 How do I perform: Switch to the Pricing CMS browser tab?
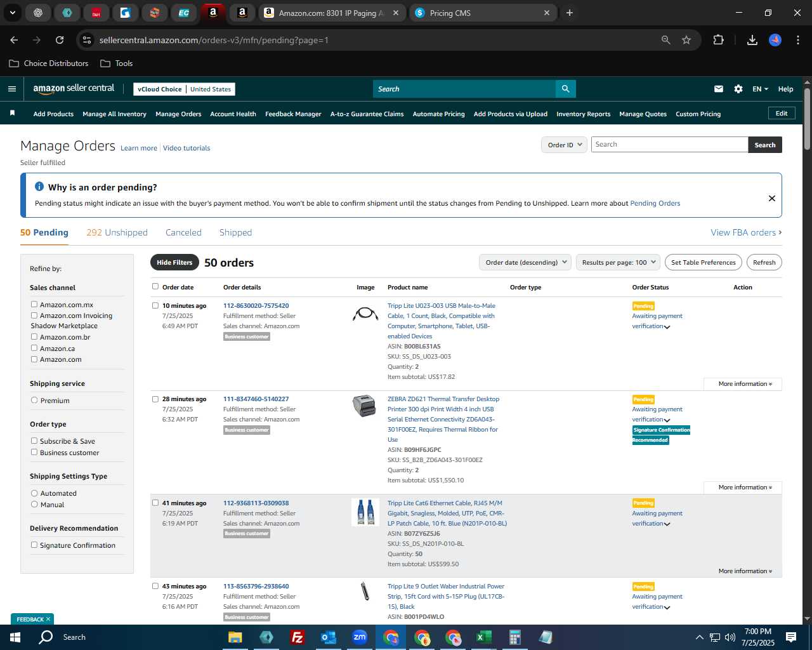coord(483,13)
